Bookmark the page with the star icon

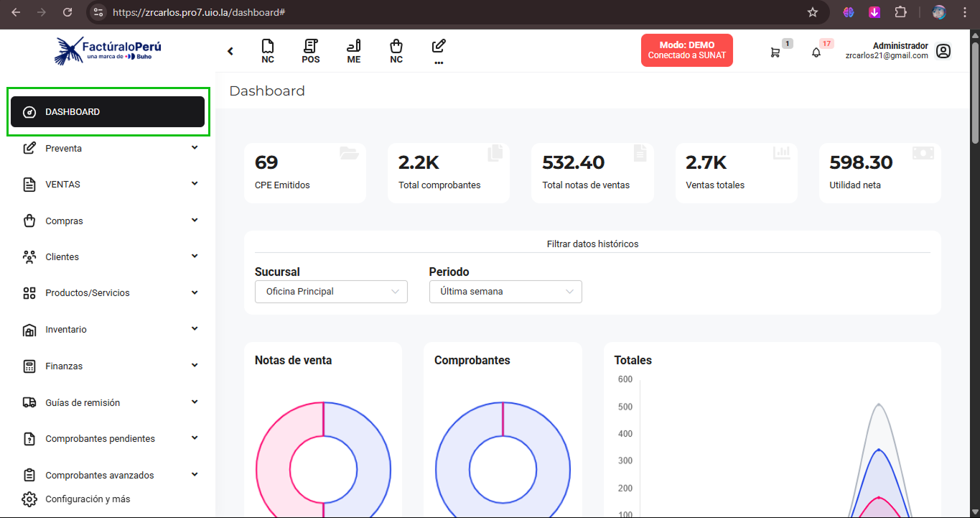tap(813, 12)
